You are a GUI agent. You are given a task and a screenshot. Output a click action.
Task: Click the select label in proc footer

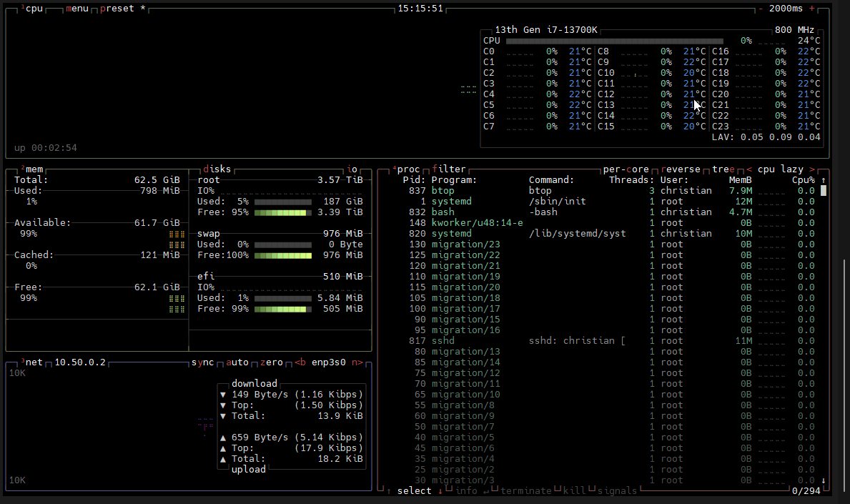pos(414,491)
